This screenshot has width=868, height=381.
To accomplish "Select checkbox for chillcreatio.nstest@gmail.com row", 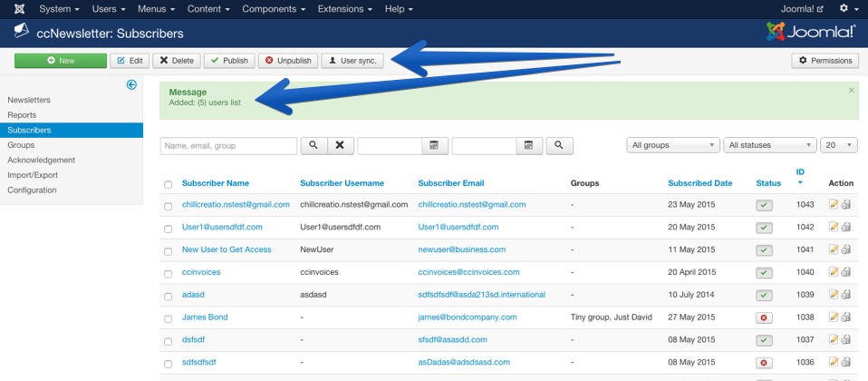I will [x=169, y=206].
